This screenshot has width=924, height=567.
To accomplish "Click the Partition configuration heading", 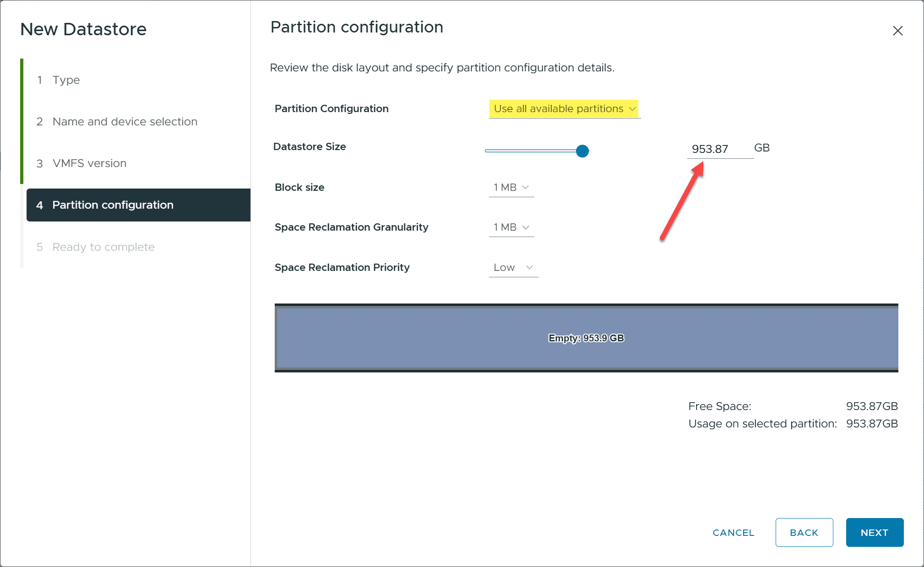I will [x=357, y=27].
